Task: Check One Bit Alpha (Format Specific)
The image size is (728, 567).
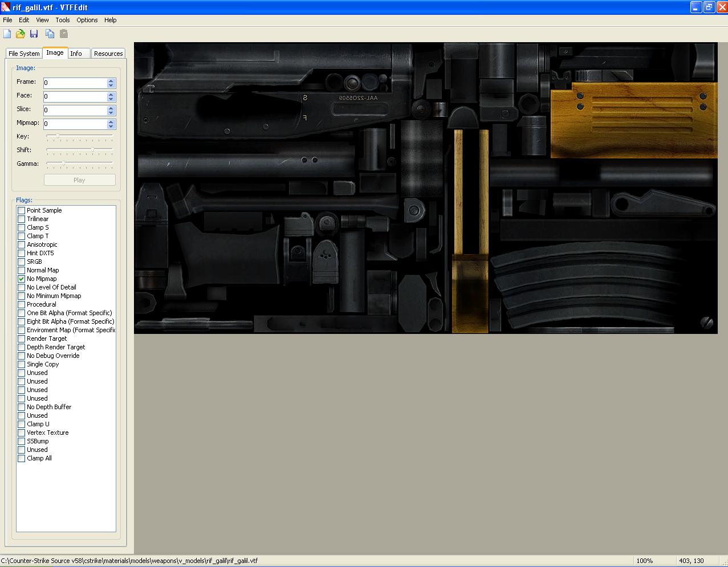Action: coord(21,313)
